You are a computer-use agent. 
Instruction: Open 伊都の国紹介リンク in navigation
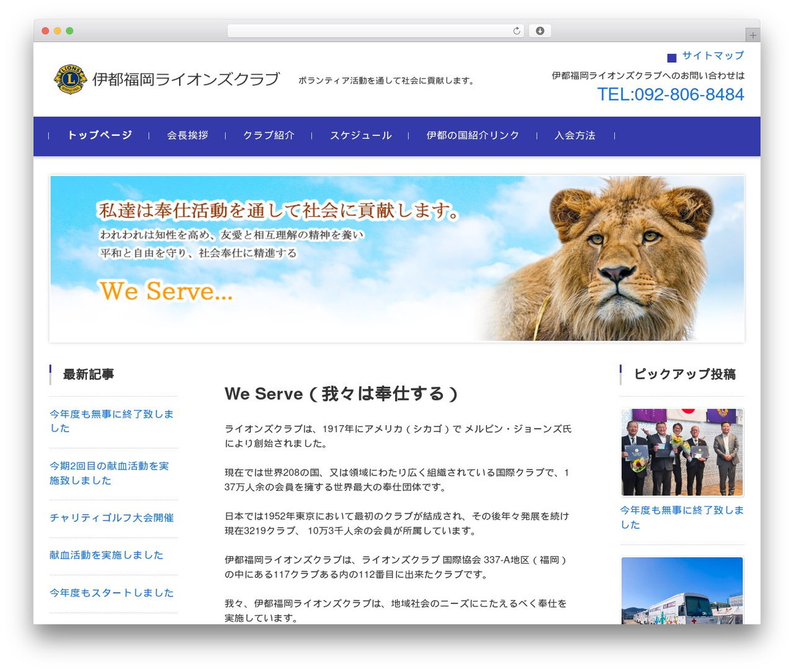point(473,135)
